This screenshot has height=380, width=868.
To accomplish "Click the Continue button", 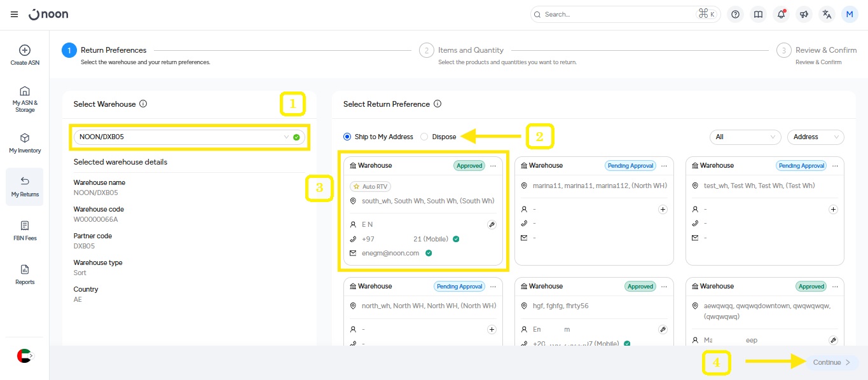I will click(831, 362).
